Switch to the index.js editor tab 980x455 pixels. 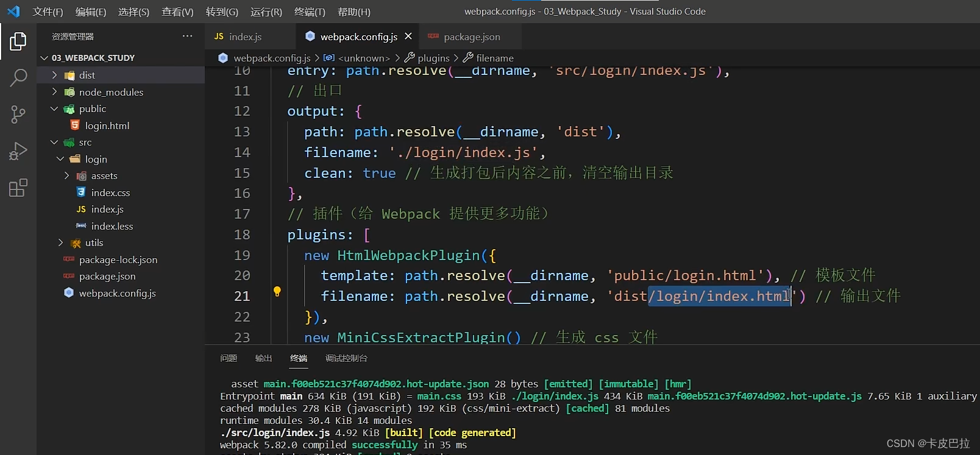(x=250, y=37)
